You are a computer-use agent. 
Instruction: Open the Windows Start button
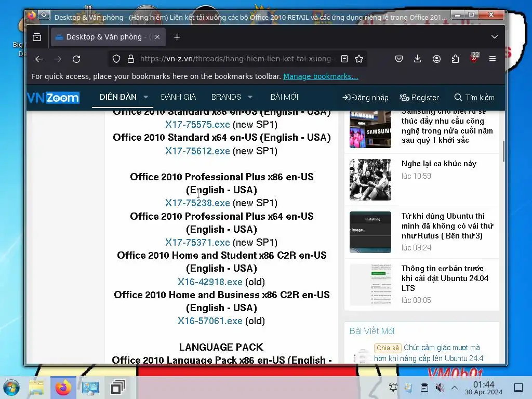(x=11, y=388)
